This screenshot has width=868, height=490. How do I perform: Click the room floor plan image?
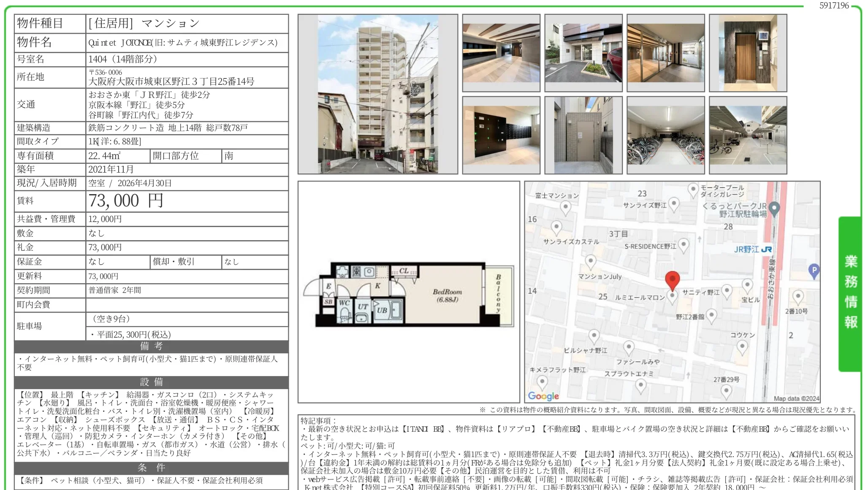click(x=408, y=293)
